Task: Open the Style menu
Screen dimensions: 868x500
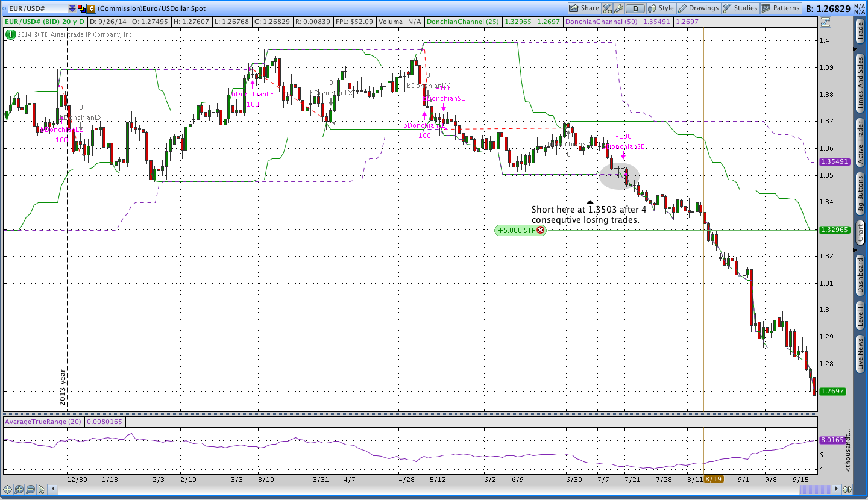Action: coord(661,8)
